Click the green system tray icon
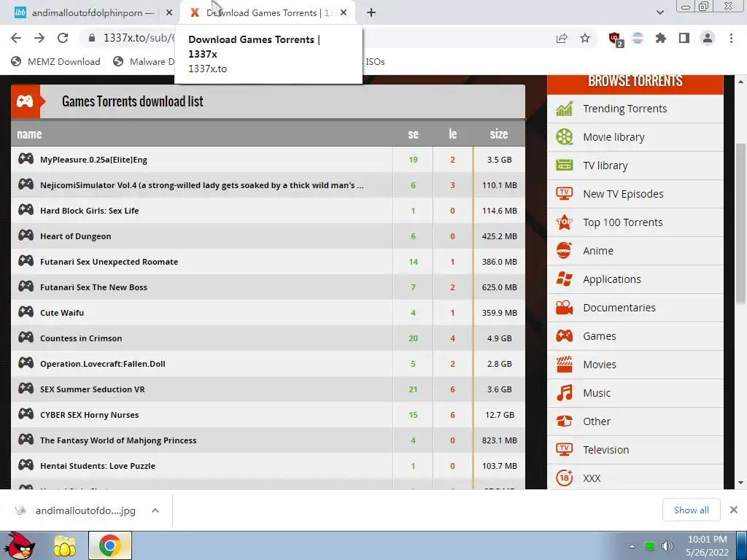 [x=649, y=546]
